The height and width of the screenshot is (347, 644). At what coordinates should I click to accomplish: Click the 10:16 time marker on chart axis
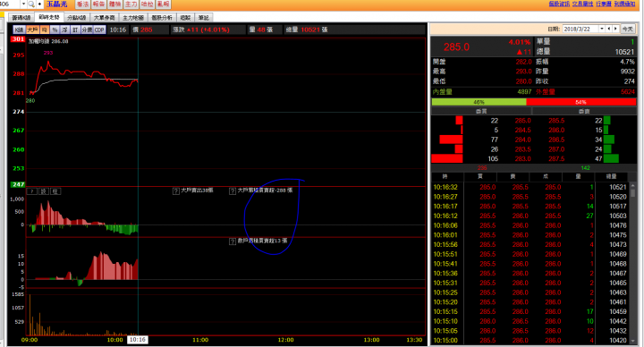point(137,340)
